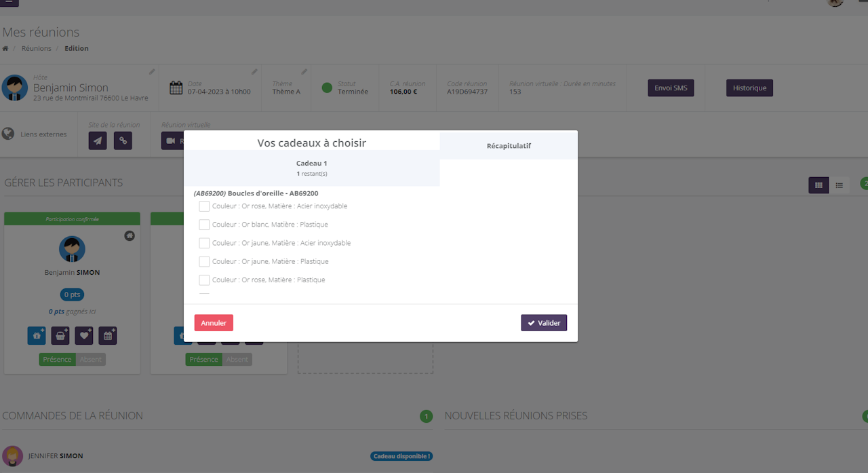Click the link chain icon for meeting site
Screen dimensions: 868x473
point(123,140)
